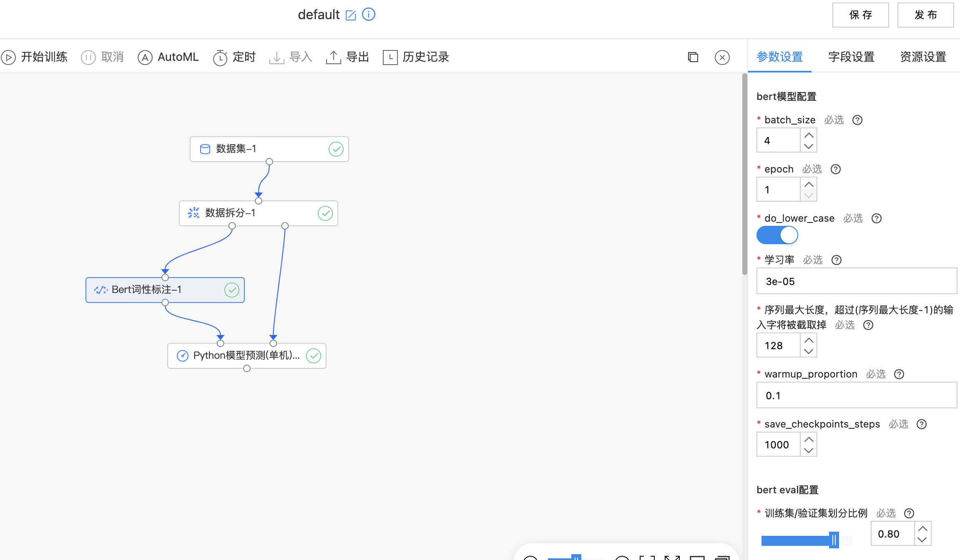Click the 发布 publish button
Viewport: 960px width, 560px height.
tap(926, 15)
